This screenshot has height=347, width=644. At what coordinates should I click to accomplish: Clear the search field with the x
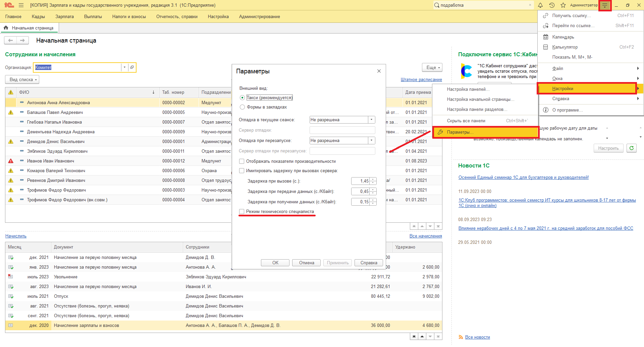tap(530, 5)
